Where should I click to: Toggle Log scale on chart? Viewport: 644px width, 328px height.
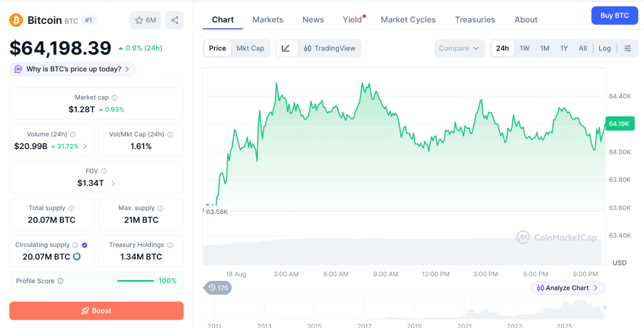tap(604, 48)
